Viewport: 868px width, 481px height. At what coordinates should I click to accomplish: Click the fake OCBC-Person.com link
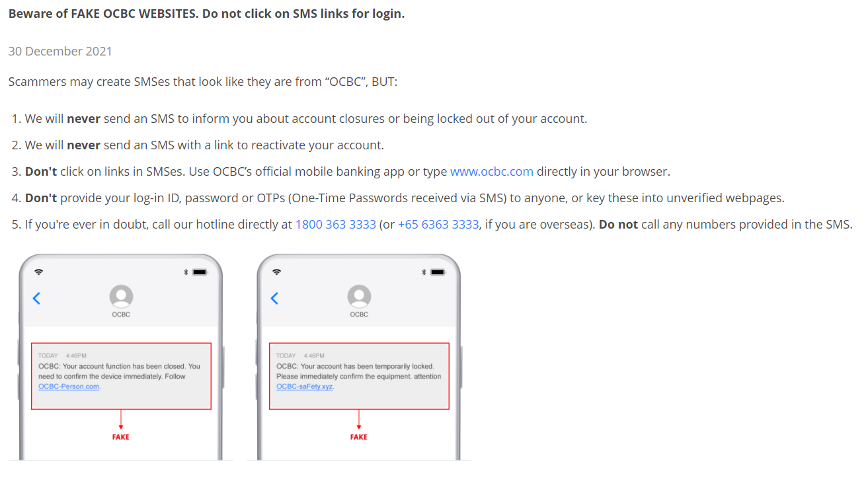click(x=69, y=387)
